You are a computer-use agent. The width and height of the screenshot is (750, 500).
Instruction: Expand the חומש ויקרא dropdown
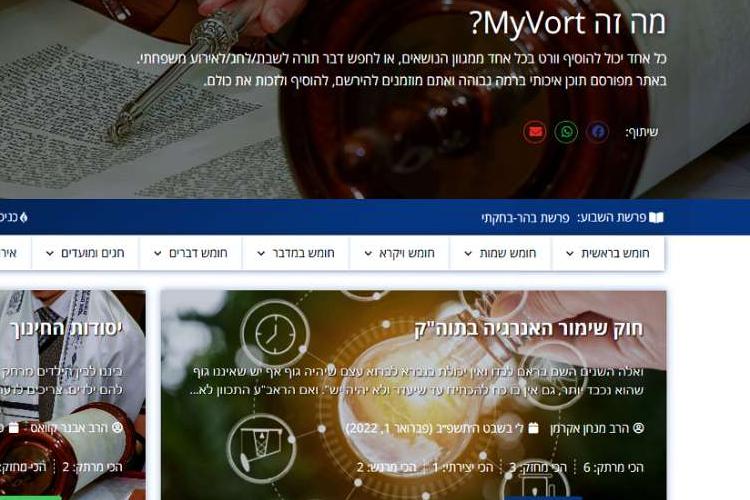[399, 253]
